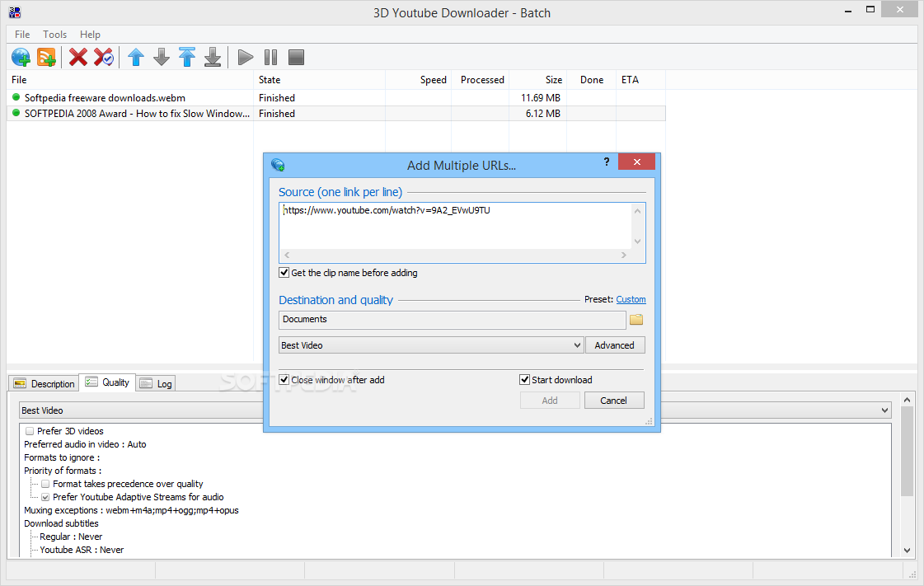Click the help question mark in dialog

click(x=607, y=162)
